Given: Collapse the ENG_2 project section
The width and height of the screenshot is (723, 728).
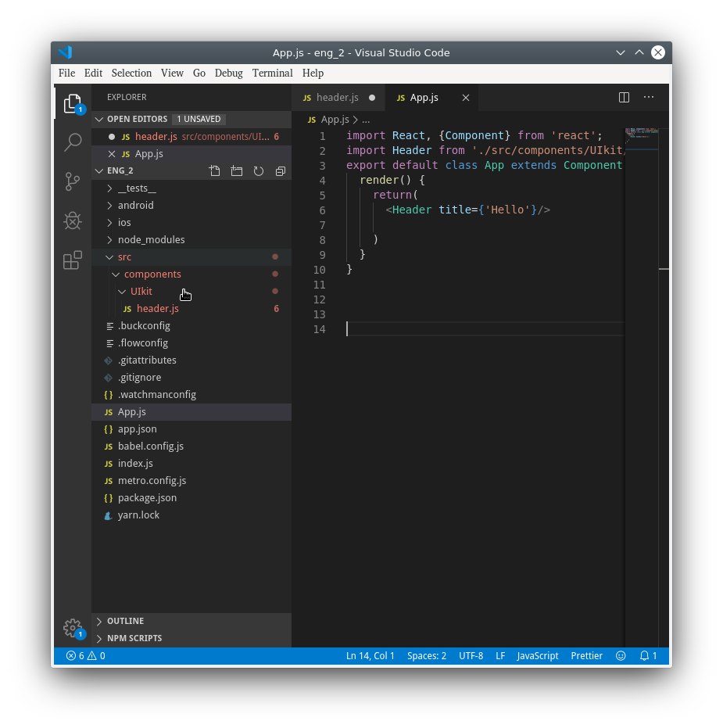Looking at the screenshot, I should coord(98,170).
